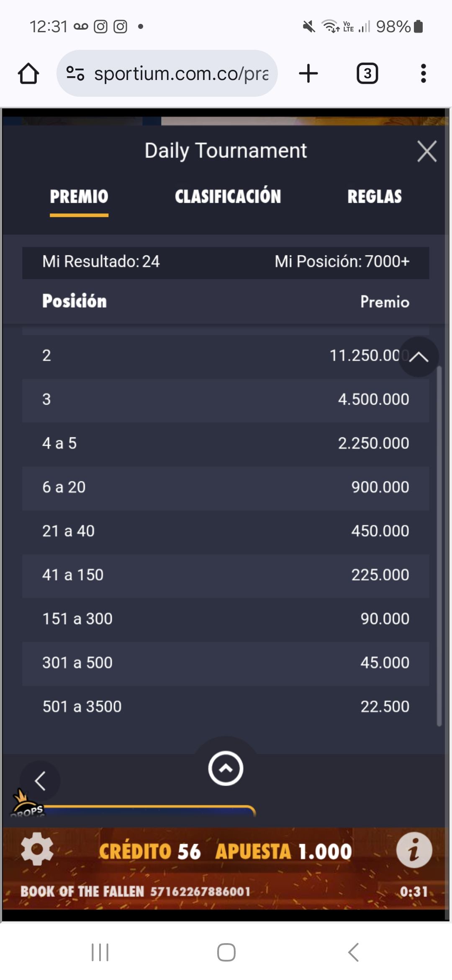Viewport: 452px width, 980px height.
Task: Switch to the Clasificación tab
Action: tap(228, 196)
